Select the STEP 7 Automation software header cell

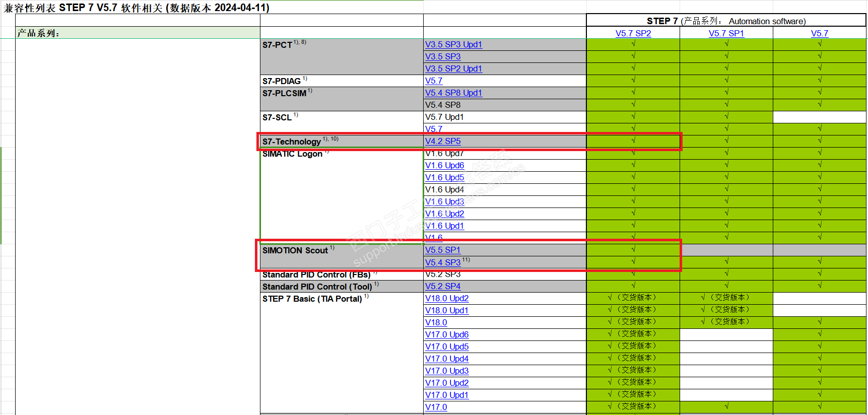coord(726,21)
